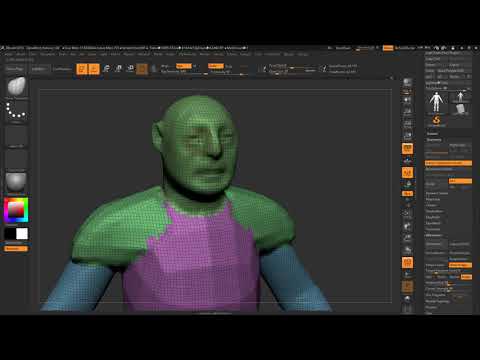Screen dimensions: 480x360
Task: Toggle the orange Zadd button in top shelf
Action: click(x=216, y=66)
